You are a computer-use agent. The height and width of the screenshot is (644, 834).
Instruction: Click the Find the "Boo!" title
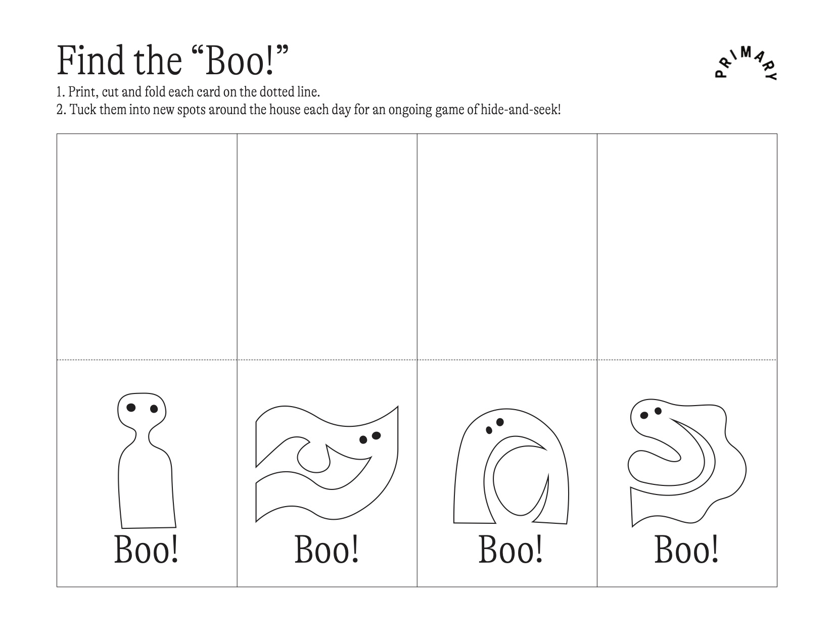coord(172,60)
